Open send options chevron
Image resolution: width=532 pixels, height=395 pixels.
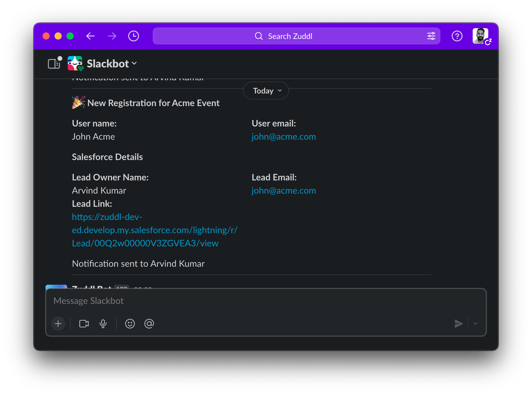click(475, 324)
